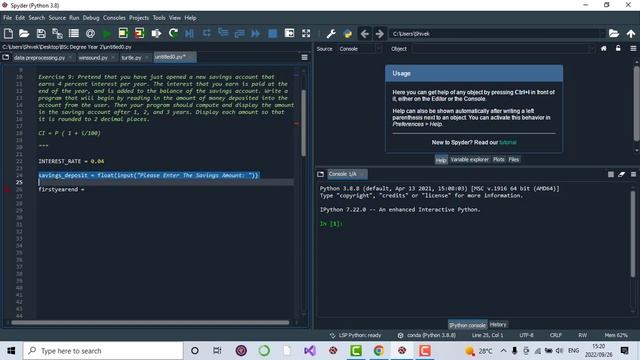Continue execution until next breakpoint

pyautogui.click(x=256, y=33)
